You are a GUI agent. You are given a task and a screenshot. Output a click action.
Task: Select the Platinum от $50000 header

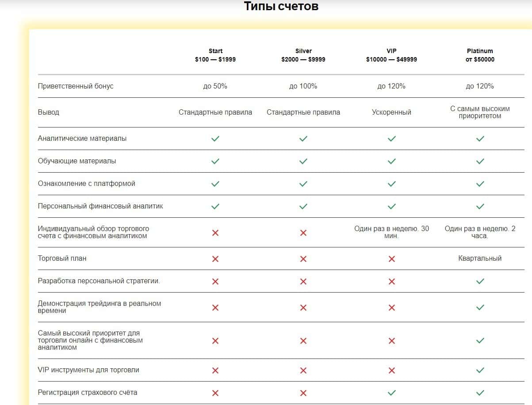pyautogui.click(x=480, y=55)
